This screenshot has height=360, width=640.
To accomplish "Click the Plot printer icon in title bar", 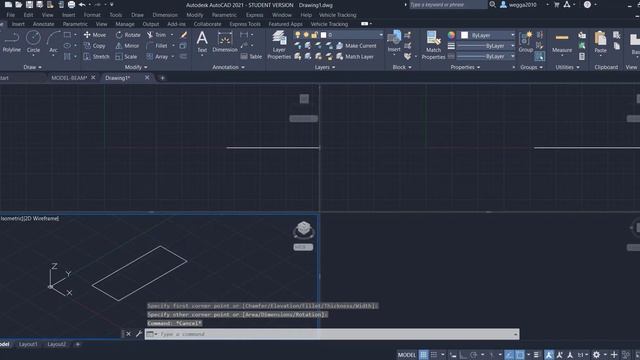I will tap(71, 5).
